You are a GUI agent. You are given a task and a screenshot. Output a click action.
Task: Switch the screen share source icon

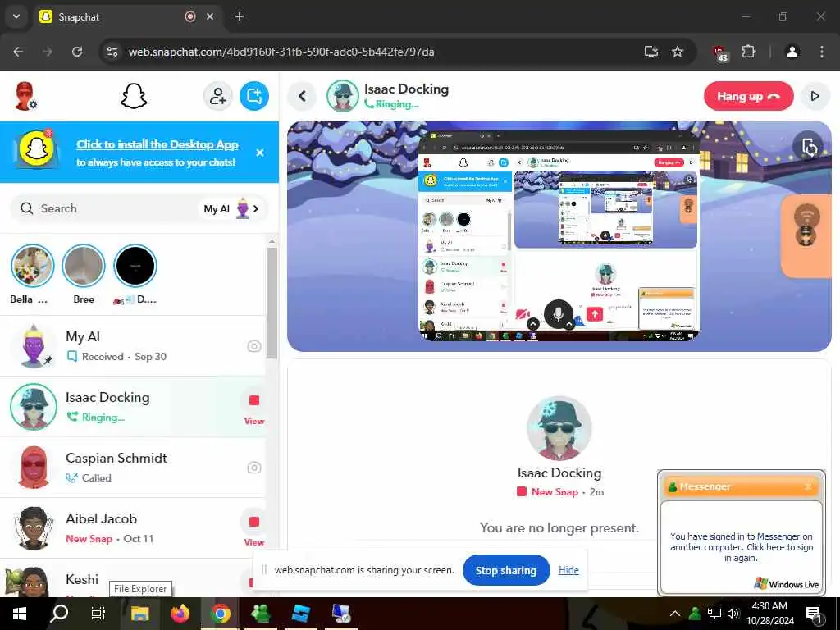pyautogui.click(x=809, y=148)
